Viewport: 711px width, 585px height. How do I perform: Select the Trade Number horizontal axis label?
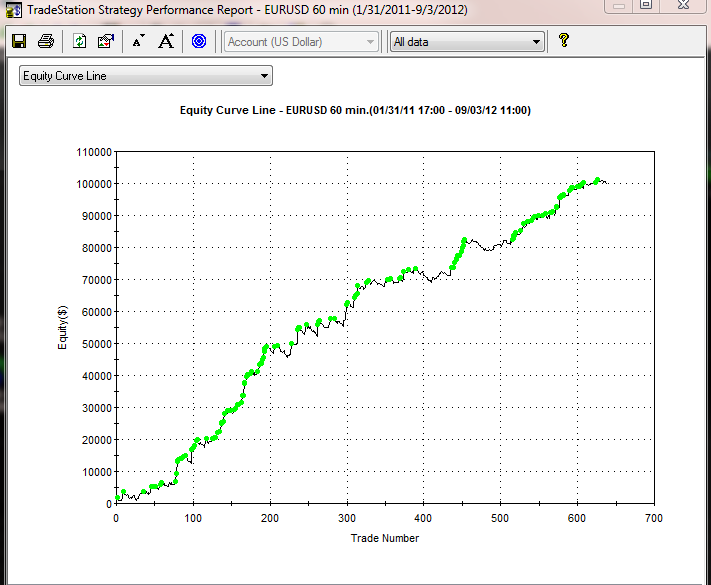(x=385, y=538)
